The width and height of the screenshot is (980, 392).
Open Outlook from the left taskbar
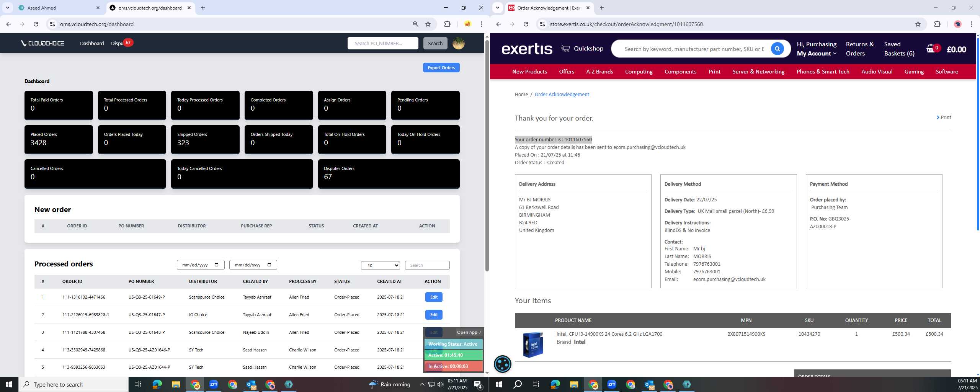(251, 384)
